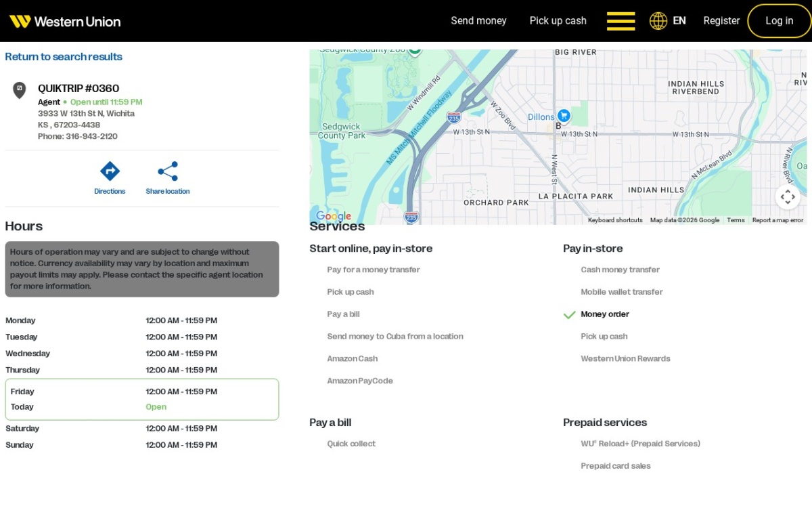The image size is (812, 508).
Task: Click the Dillons shopping marker on map
Action: pos(564,116)
